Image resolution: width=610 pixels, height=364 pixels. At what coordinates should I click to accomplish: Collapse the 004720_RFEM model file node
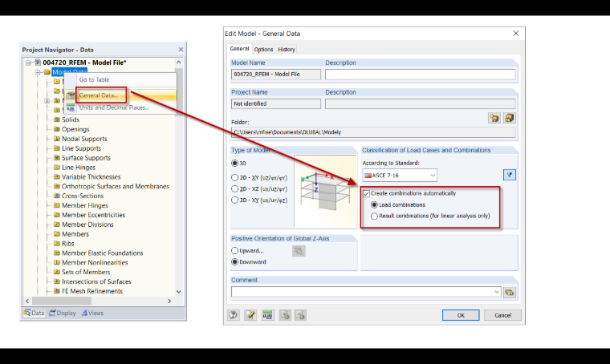pyautogui.click(x=28, y=63)
